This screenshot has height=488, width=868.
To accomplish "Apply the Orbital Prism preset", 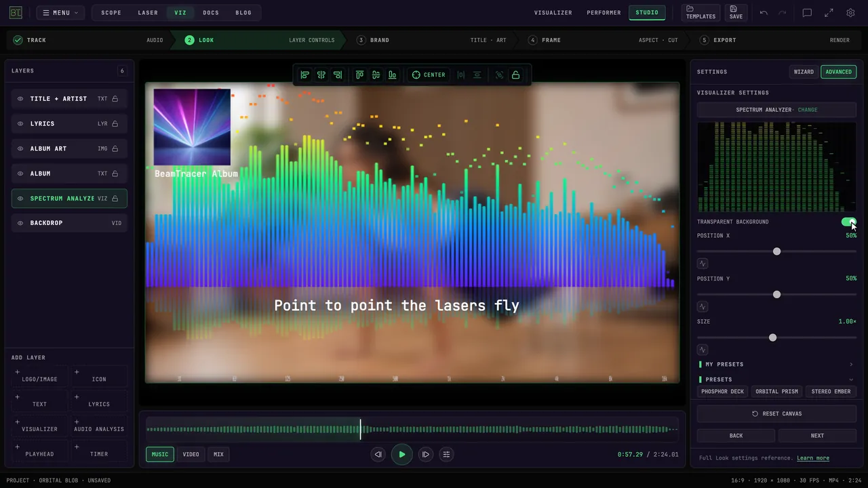I will pos(776,392).
